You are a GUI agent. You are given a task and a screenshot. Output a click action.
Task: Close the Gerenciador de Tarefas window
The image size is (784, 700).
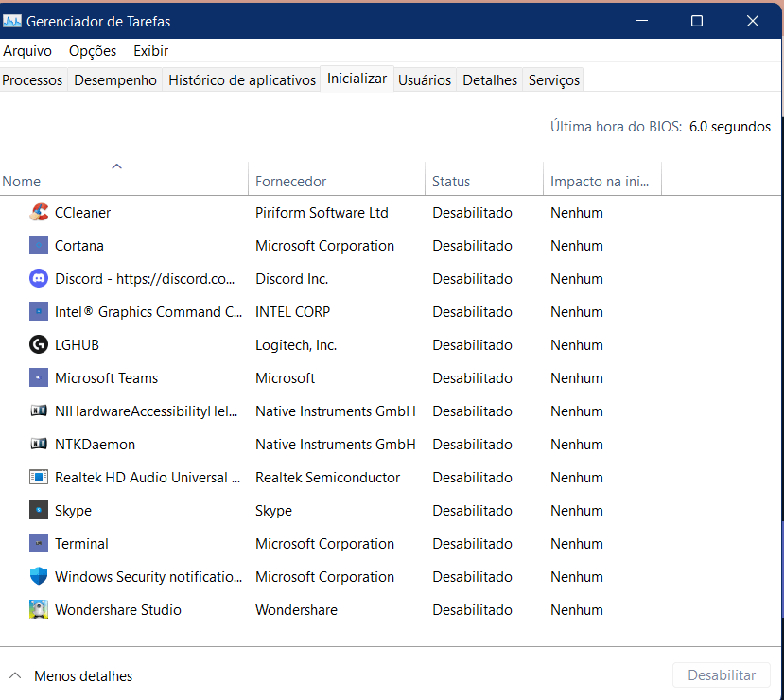coord(753,21)
